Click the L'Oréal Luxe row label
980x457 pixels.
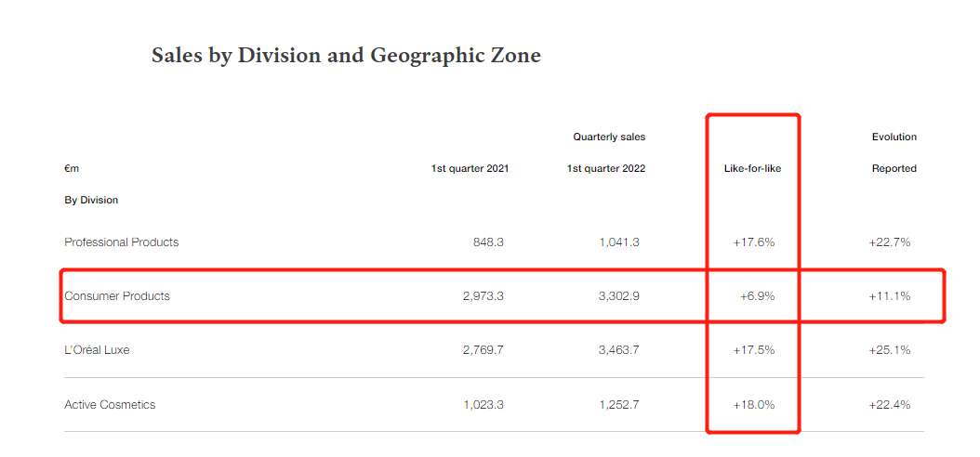pyautogui.click(x=97, y=350)
